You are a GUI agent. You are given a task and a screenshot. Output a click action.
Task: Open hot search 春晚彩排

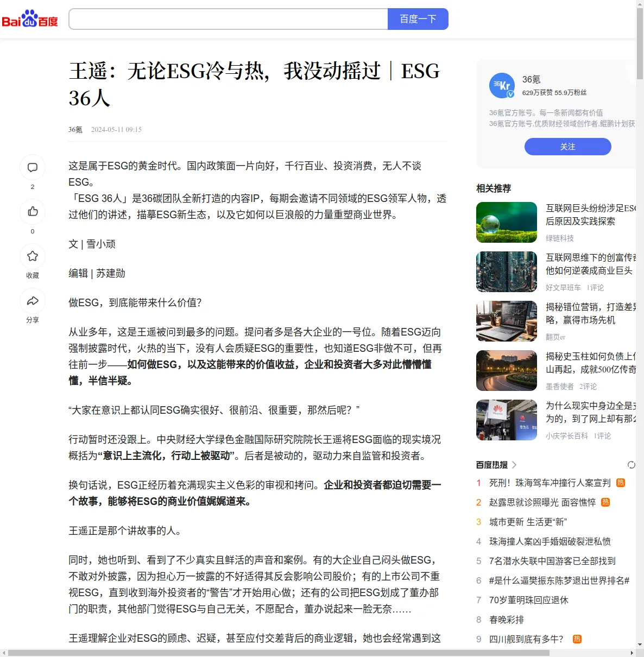coord(507,620)
